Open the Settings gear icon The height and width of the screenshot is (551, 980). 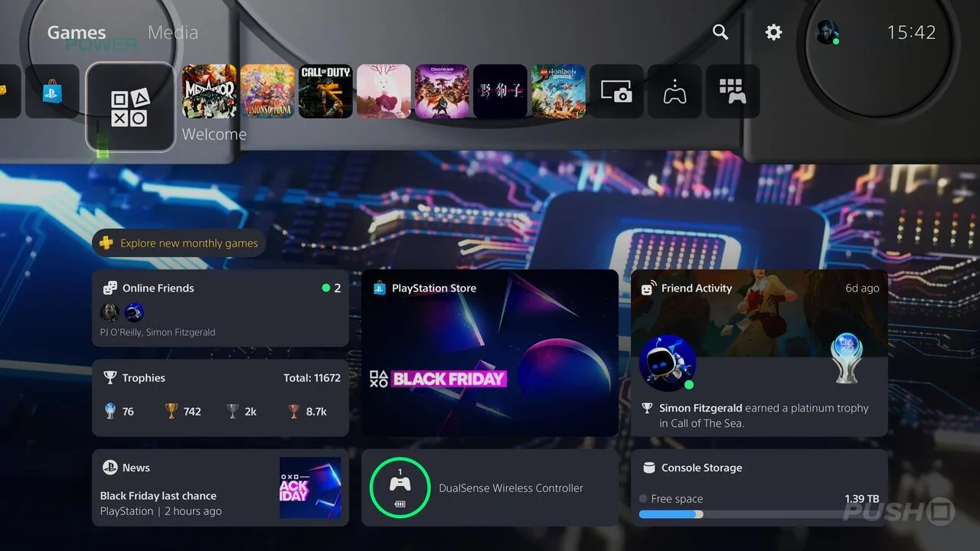[x=773, y=32]
